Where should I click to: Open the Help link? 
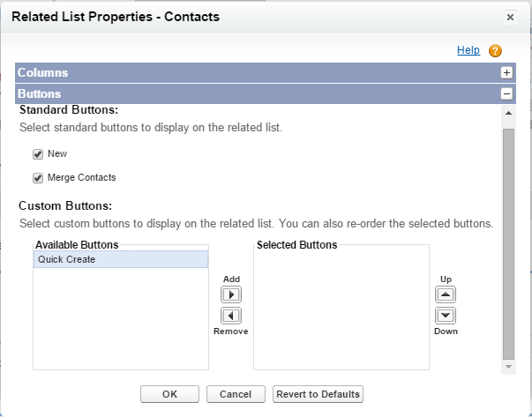pos(468,51)
